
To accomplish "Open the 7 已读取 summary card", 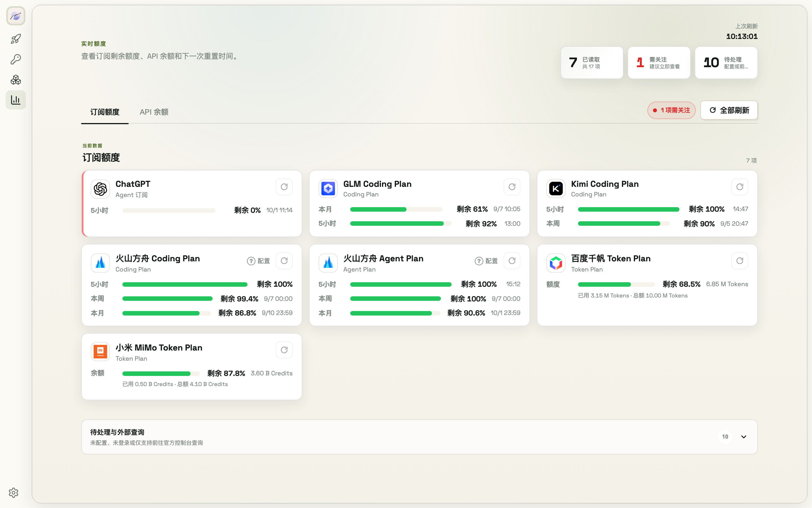I will [592, 63].
